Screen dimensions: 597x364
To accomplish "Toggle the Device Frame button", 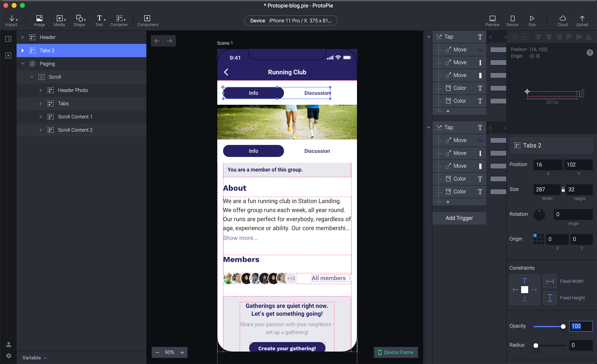I will (x=396, y=352).
